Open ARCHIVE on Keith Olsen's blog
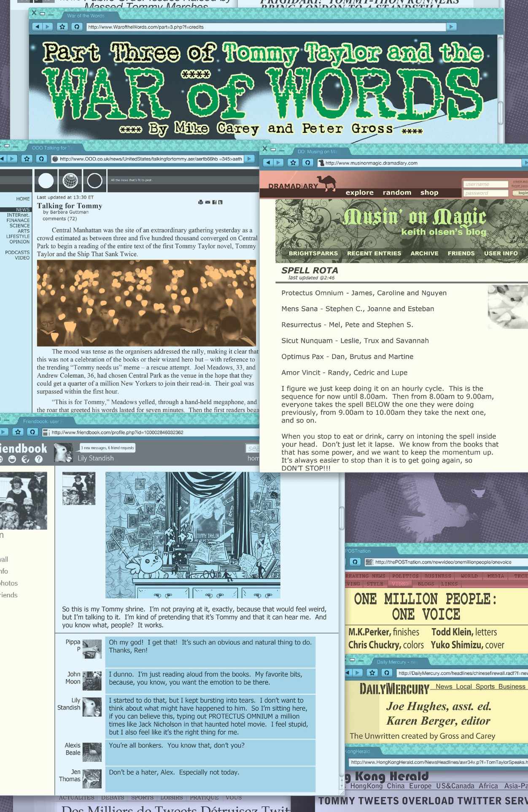The height and width of the screenshot is (812, 528). pyautogui.click(x=424, y=254)
